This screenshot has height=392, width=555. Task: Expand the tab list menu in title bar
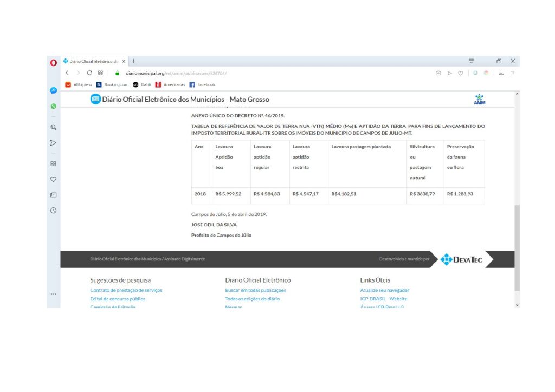(471, 61)
